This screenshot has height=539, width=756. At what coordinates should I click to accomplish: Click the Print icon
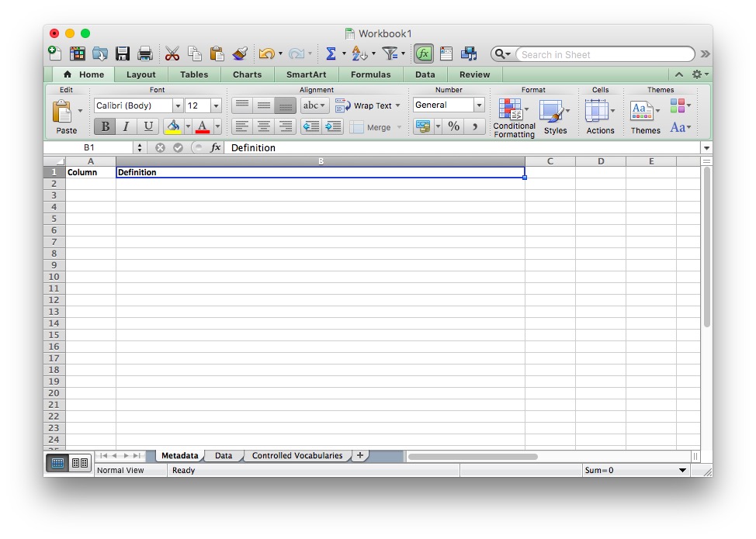point(145,54)
